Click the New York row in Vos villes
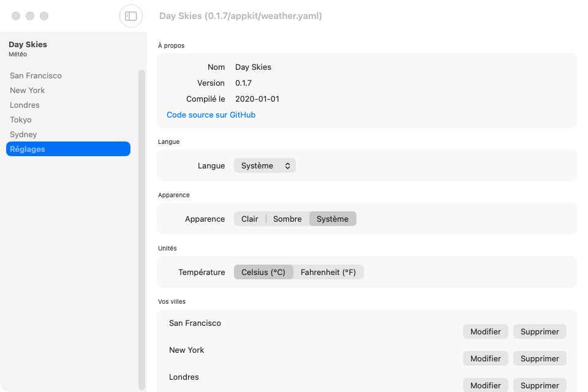The height and width of the screenshot is (392, 588). [x=367, y=354]
